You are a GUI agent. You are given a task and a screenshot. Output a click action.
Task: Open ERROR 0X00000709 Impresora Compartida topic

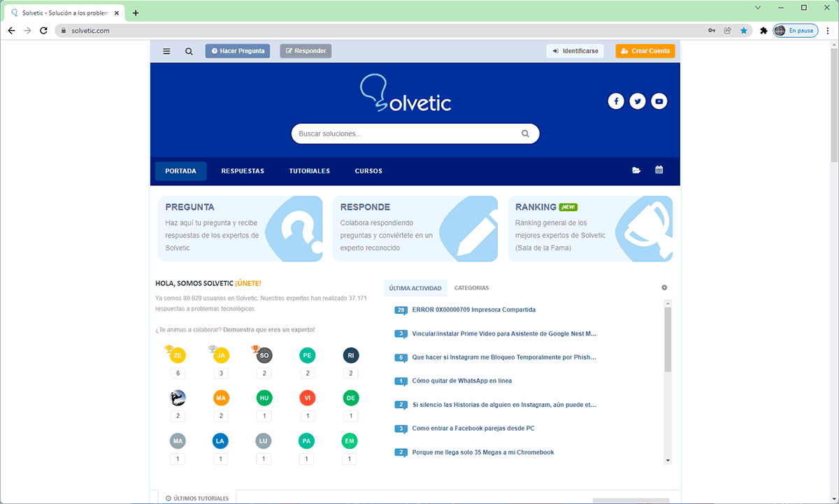point(474,310)
